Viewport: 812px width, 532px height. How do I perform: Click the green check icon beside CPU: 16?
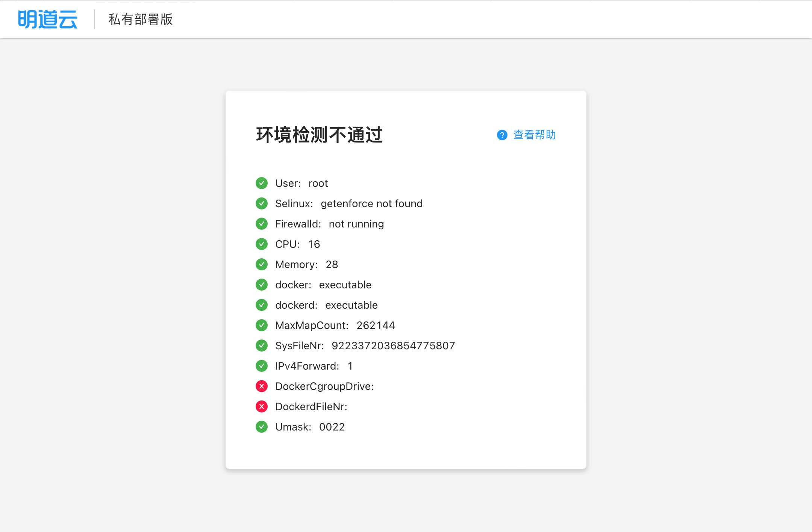pyautogui.click(x=262, y=244)
